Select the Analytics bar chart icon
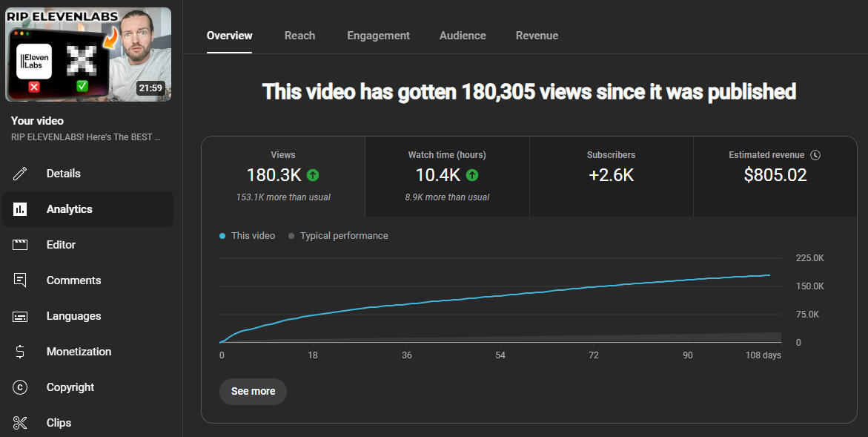 [20, 209]
